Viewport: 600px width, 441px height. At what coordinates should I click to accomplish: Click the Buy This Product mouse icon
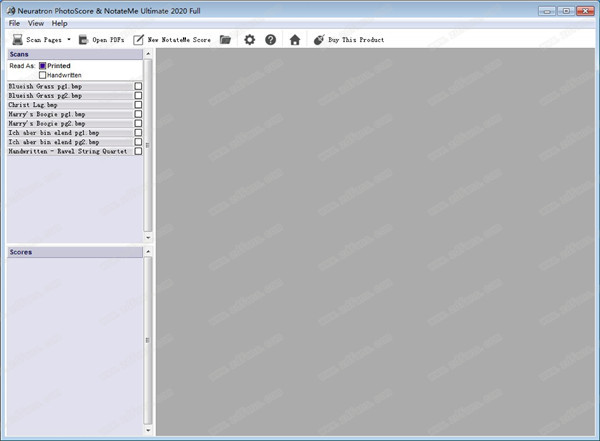point(319,39)
